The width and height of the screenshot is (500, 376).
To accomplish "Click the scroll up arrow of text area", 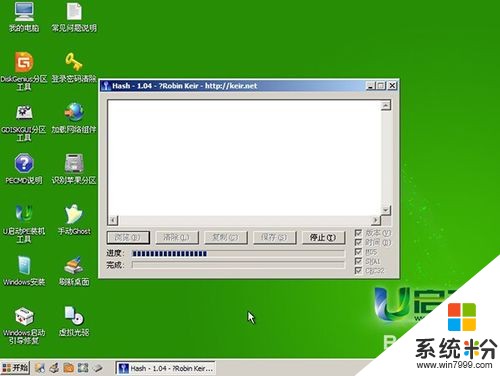I will (386, 106).
